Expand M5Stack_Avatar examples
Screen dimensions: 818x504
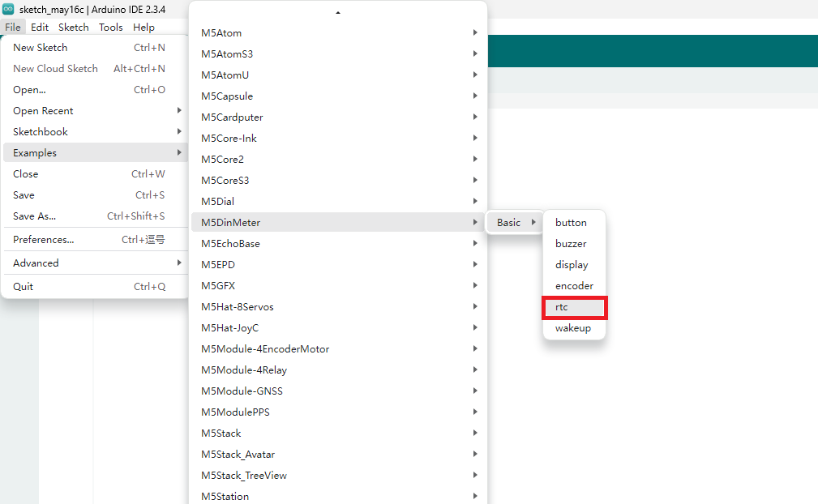(338, 454)
